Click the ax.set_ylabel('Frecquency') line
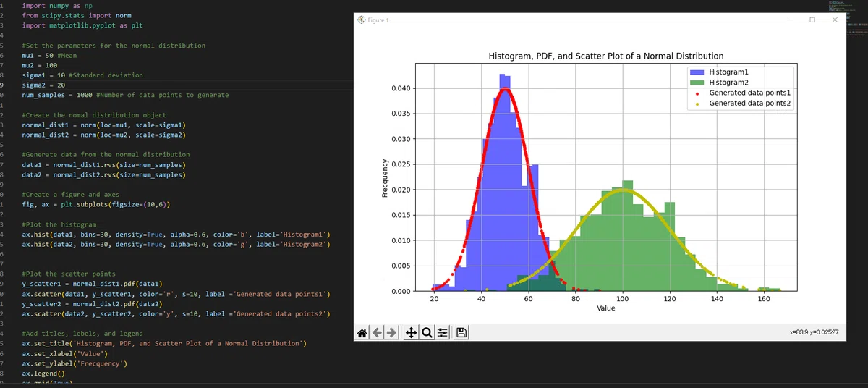This screenshot has height=388, width=868. [75, 363]
